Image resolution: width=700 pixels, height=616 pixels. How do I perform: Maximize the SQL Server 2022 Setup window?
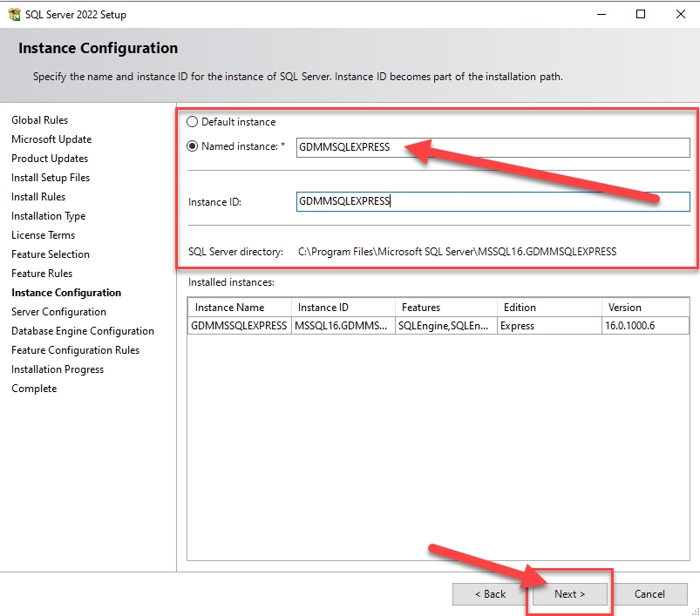click(x=641, y=14)
